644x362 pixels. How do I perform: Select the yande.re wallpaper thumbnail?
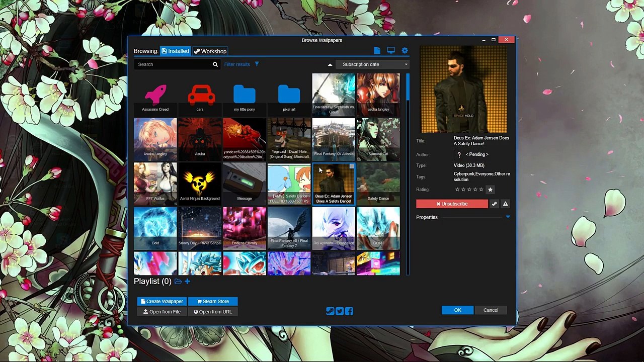245,139
